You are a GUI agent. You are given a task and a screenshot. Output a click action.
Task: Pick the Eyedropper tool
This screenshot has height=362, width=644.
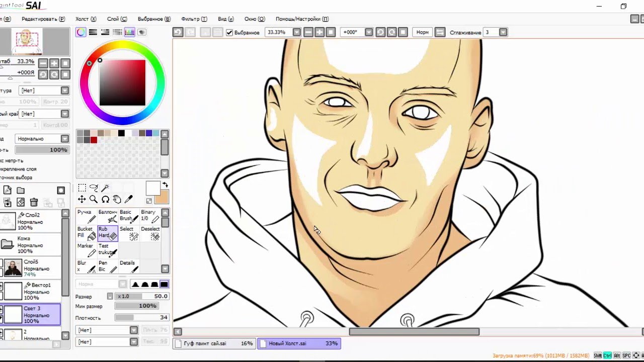(x=128, y=200)
